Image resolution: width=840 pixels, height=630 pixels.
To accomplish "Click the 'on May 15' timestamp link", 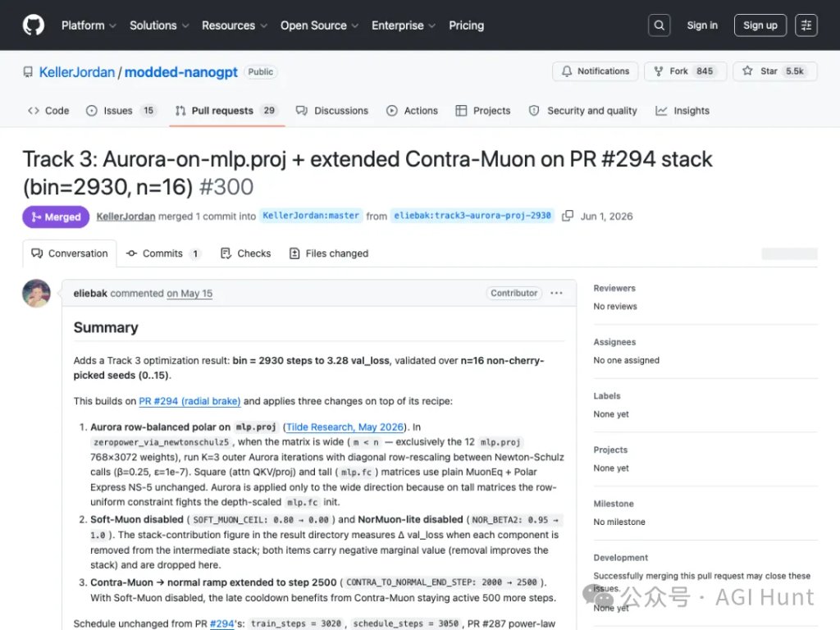I will click(189, 293).
